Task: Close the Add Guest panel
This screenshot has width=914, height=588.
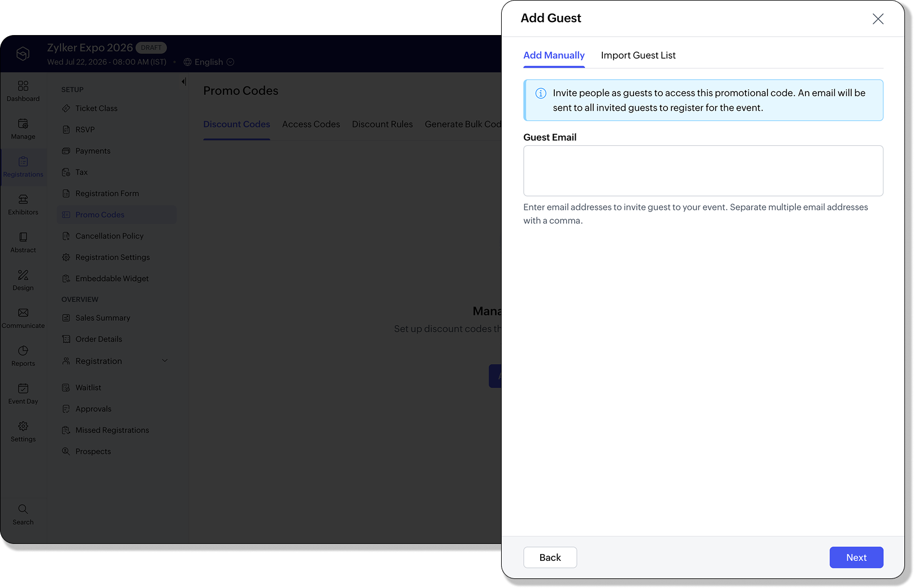Action: pos(878,19)
